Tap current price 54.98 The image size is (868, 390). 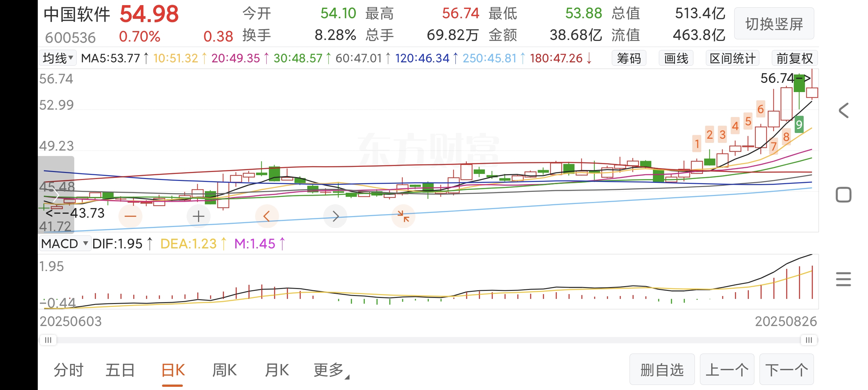(149, 14)
